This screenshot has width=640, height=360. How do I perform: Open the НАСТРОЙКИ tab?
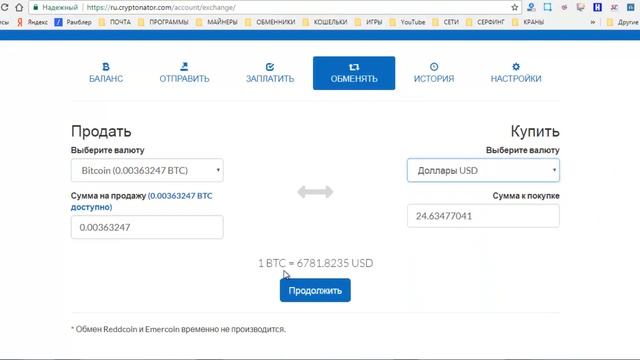[x=516, y=73]
